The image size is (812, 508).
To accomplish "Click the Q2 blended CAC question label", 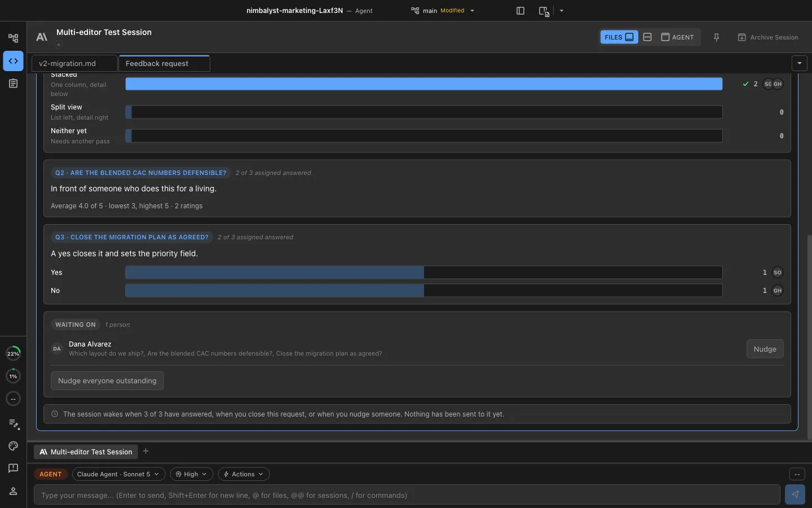I will (x=140, y=173).
